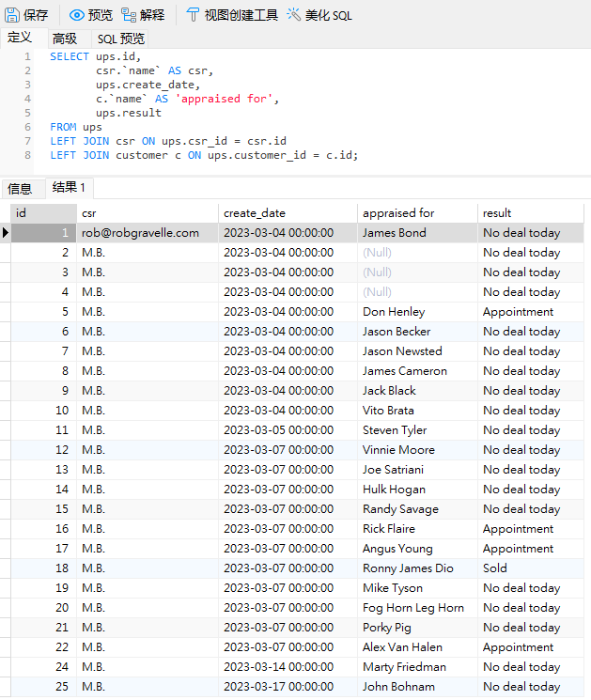The width and height of the screenshot is (591, 700).
Task: Click the Don Henley cell
Action: (417, 312)
